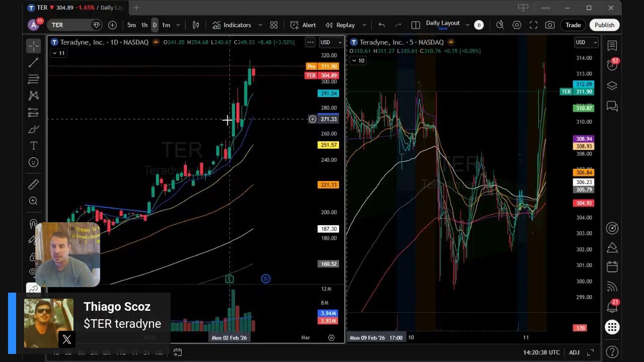Open the apps grid in right sidebar
This screenshot has width=644, height=362.
click(x=612, y=327)
